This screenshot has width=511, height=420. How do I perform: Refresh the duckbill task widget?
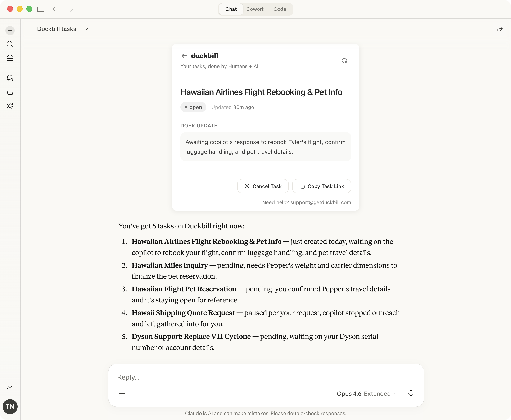click(344, 61)
